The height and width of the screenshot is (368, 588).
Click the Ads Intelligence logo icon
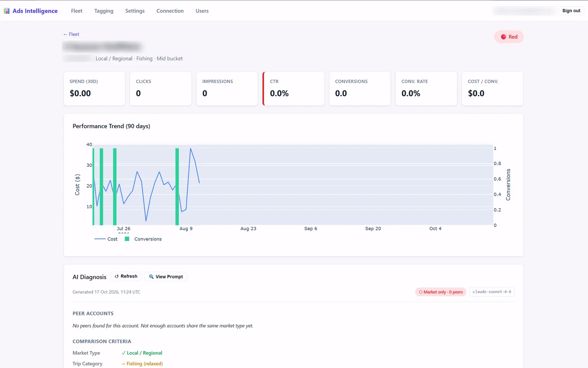pos(7,11)
